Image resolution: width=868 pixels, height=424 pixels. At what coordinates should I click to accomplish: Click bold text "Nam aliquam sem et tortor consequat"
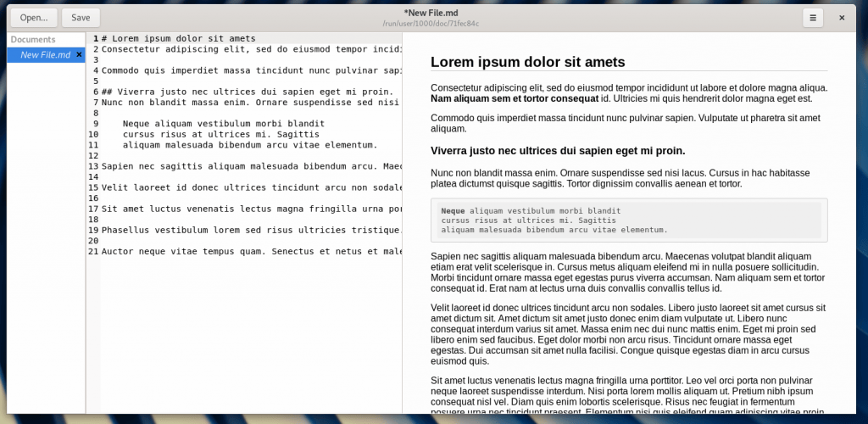(514, 98)
